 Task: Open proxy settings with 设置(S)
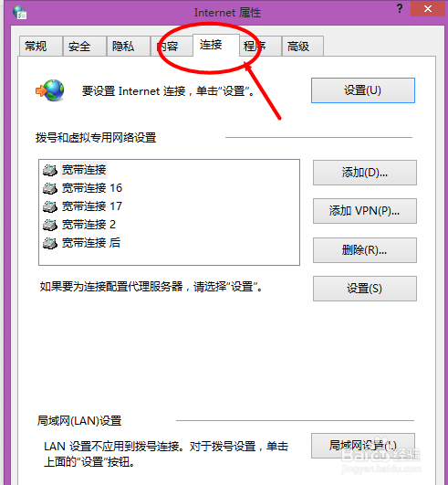click(x=365, y=289)
